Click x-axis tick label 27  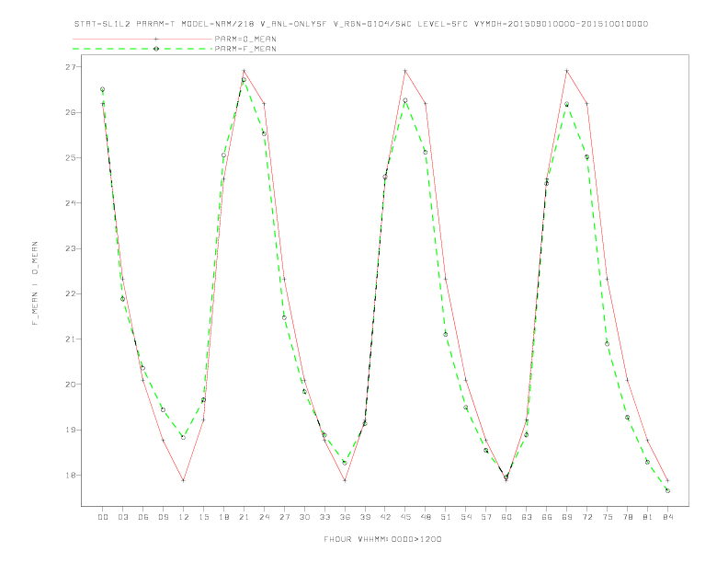pos(284,517)
